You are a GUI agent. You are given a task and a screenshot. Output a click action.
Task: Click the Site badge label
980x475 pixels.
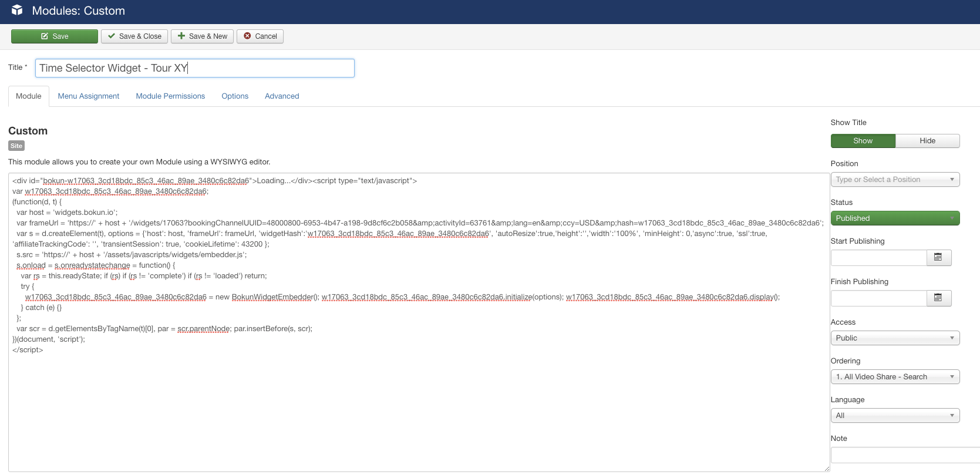(x=16, y=146)
